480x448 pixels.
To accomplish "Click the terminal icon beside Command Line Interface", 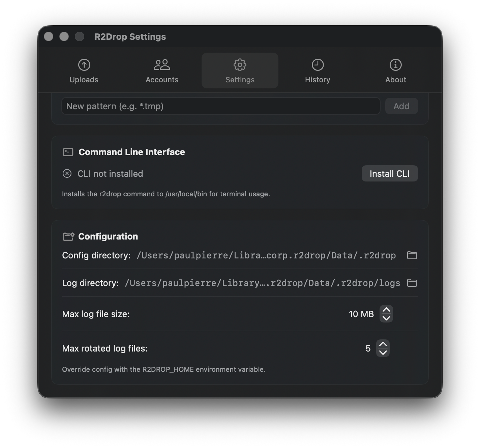I will point(68,152).
